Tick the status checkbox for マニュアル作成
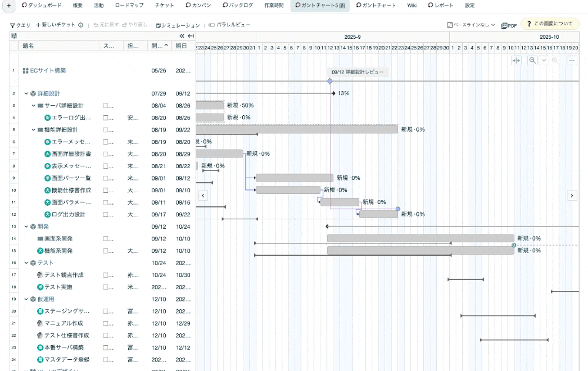Screen dimensions: 588x371 [x=106, y=323]
